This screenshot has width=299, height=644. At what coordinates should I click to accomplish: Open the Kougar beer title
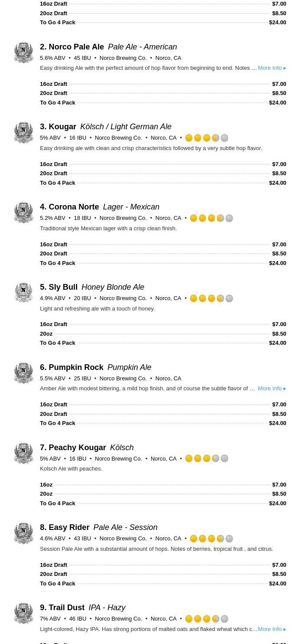click(x=62, y=127)
